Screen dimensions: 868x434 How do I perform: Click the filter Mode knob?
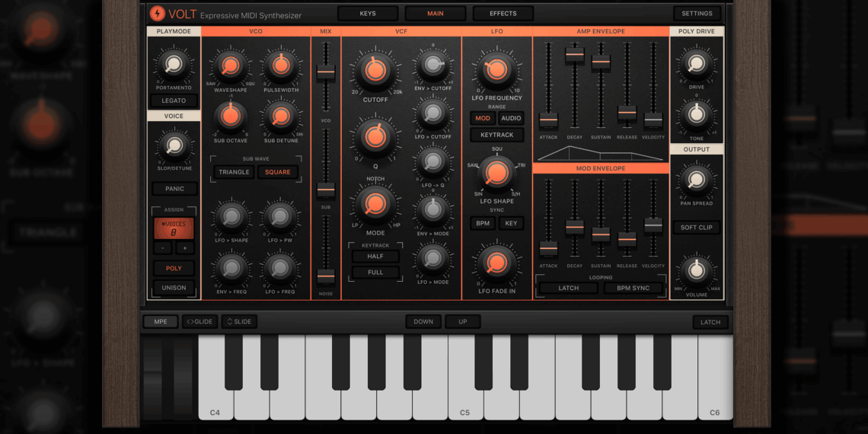point(375,204)
